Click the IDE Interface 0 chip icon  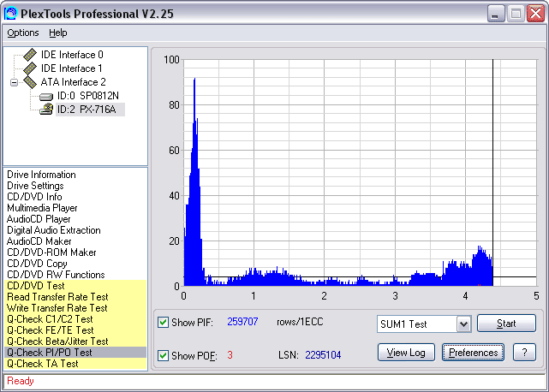(x=30, y=54)
